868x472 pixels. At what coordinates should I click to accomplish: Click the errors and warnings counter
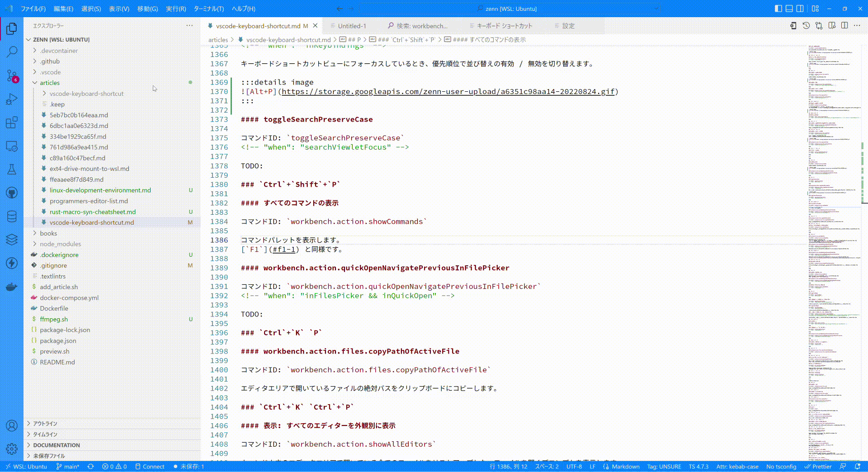click(114, 467)
